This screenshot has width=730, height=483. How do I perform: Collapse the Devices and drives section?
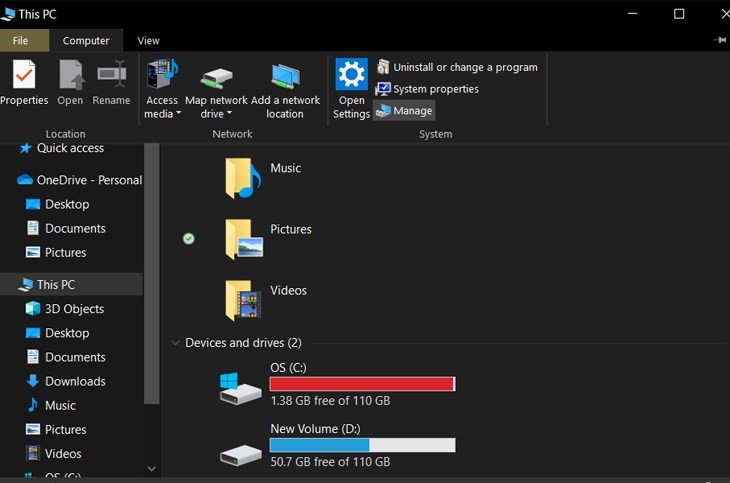(x=176, y=343)
